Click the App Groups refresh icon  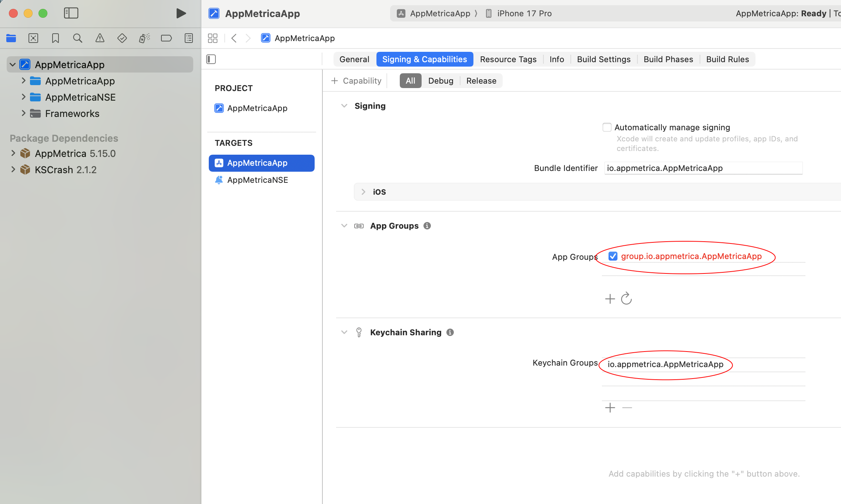coord(626,298)
